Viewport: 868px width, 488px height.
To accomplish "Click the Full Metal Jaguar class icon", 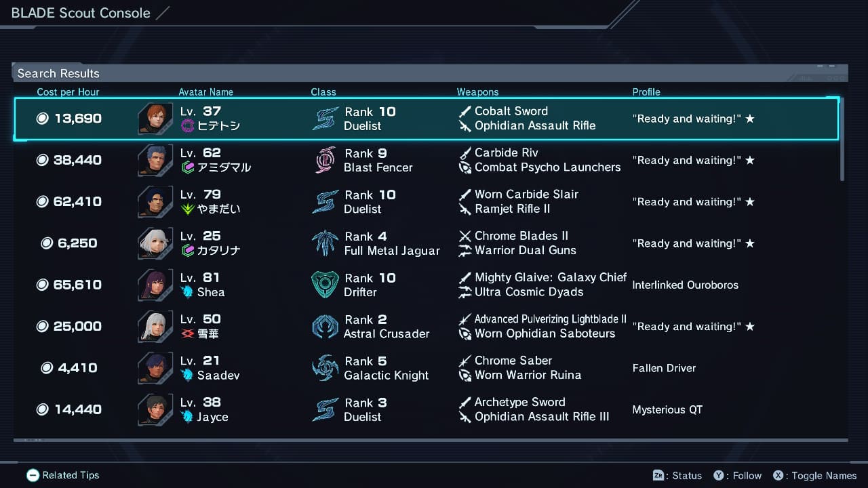I will tap(325, 243).
